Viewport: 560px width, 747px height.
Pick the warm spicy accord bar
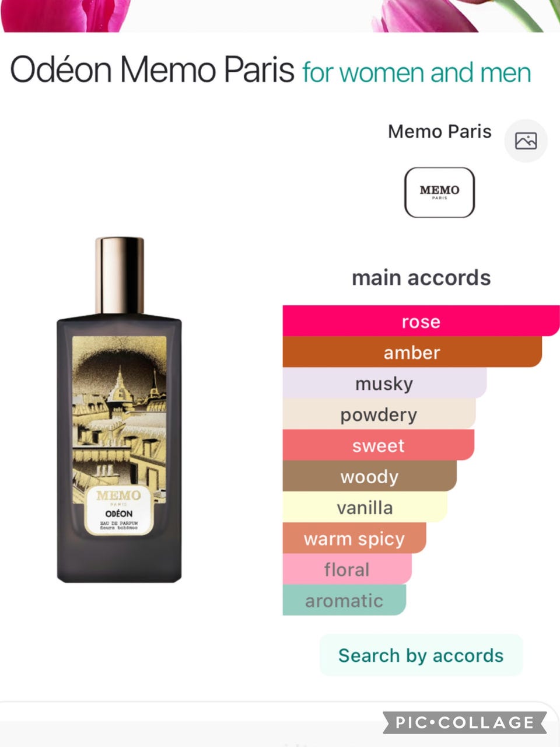(x=355, y=537)
